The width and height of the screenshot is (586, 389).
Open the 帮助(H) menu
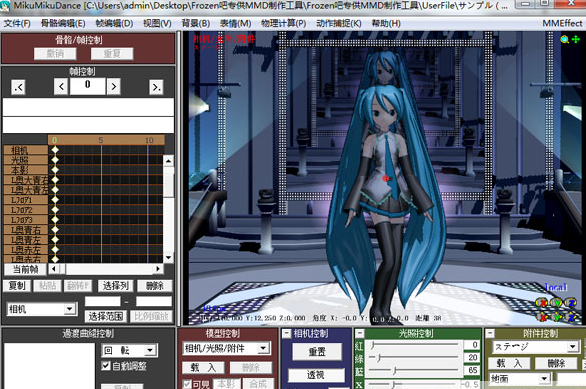386,24
